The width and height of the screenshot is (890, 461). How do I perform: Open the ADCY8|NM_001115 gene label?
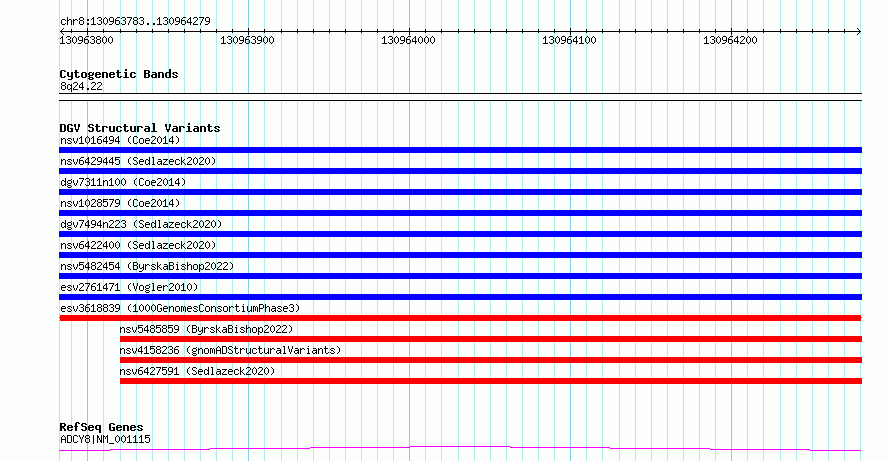[x=105, y=439]
